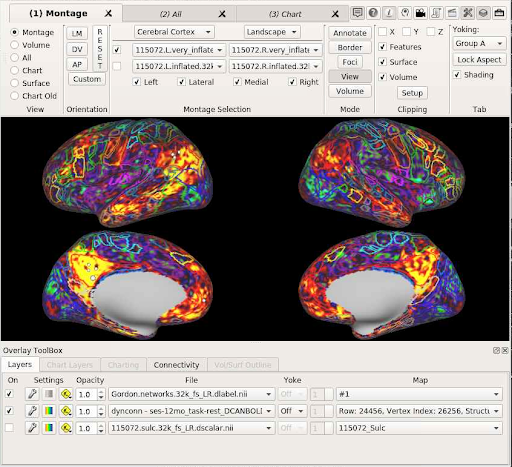Open 115072.R.very_inflated surface dropdown
The width and height of the screenshot is (512, 467).
pos(275,50)
